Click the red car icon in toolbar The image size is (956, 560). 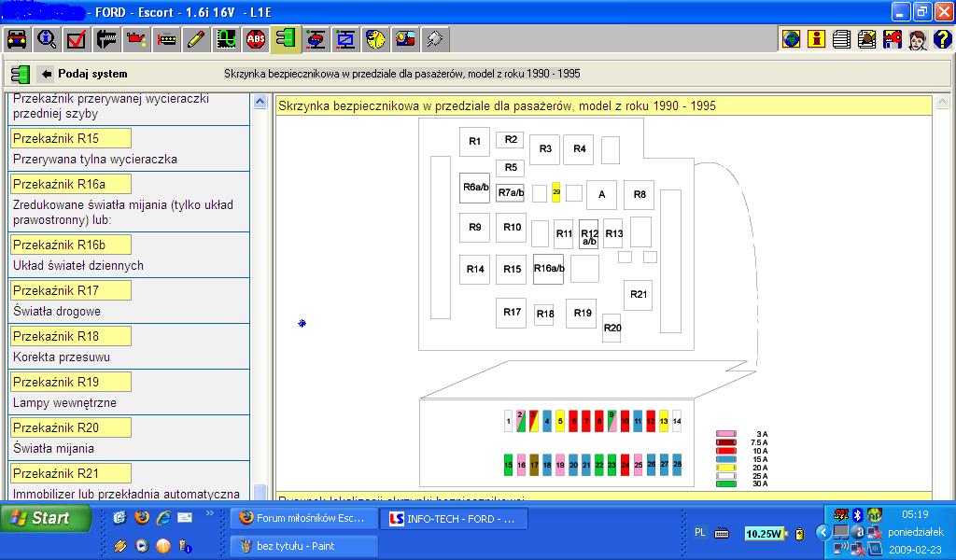tap(16, 39)
